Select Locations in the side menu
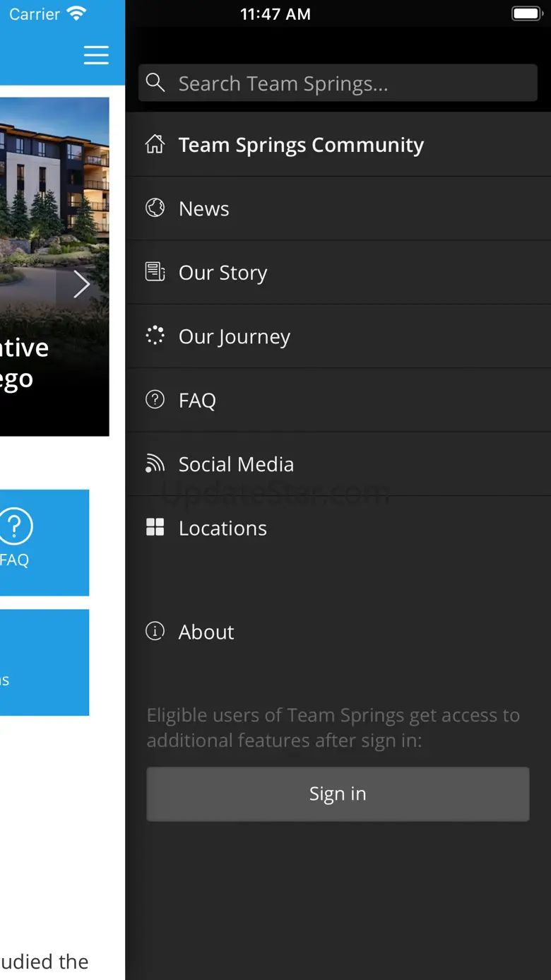Image resolution: width=551 pixels, height=980 pixels. tap(223, 529)
